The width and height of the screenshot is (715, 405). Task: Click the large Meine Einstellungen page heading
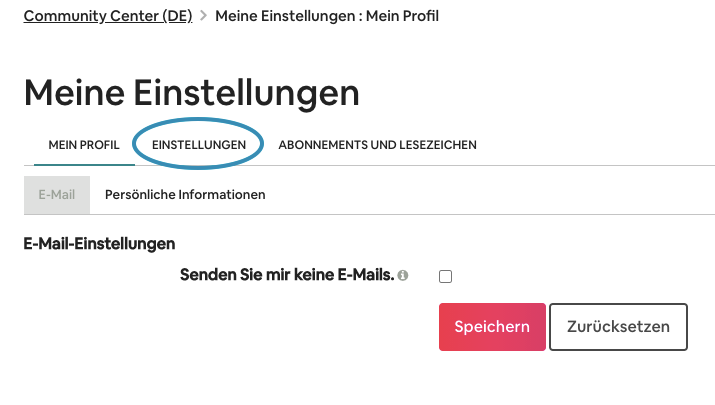click(191, 93)
